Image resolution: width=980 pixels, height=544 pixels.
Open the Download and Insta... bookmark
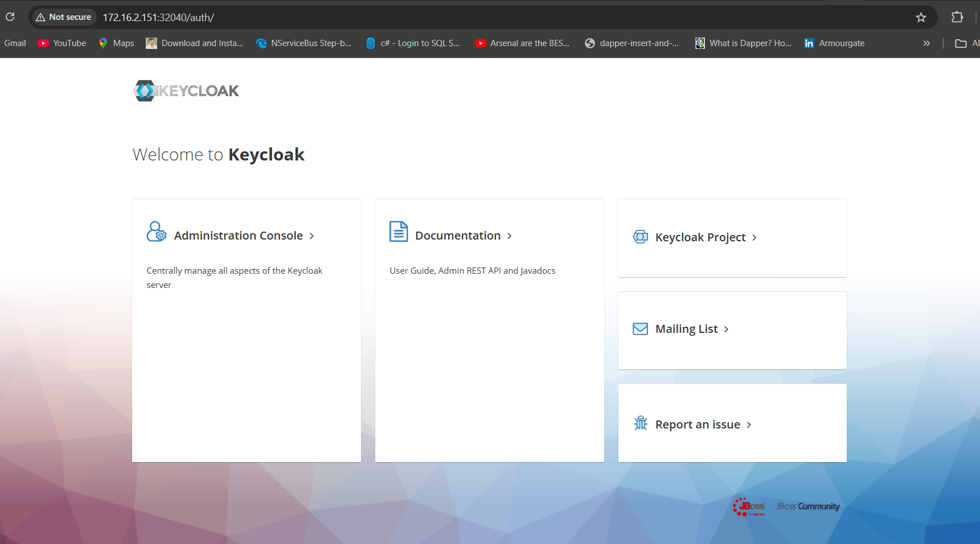tap(195, 43)
